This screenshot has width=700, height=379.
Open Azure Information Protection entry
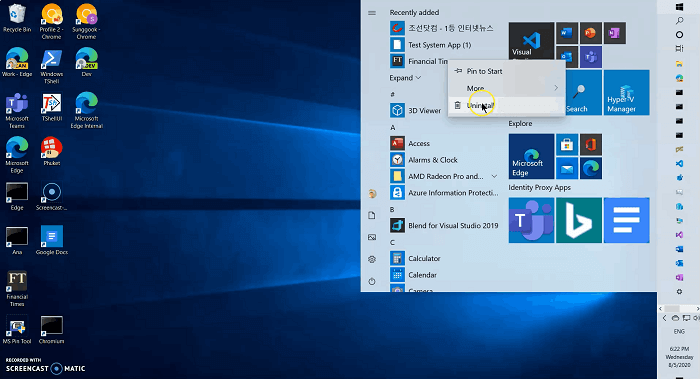(445, 193)
